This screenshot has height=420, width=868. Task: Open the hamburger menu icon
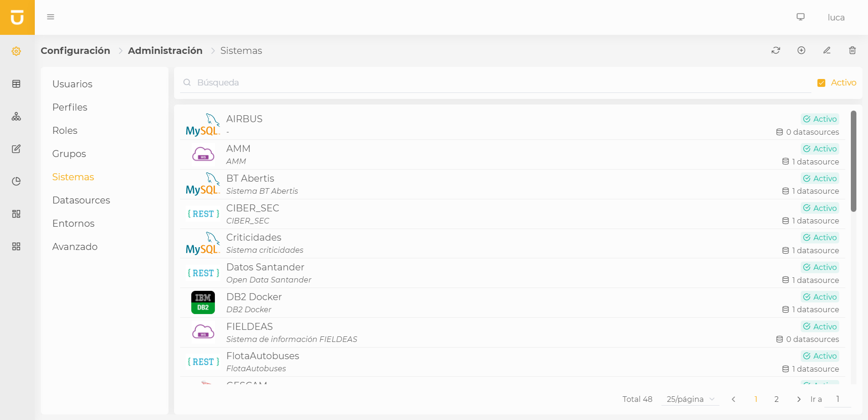point(51,17)
